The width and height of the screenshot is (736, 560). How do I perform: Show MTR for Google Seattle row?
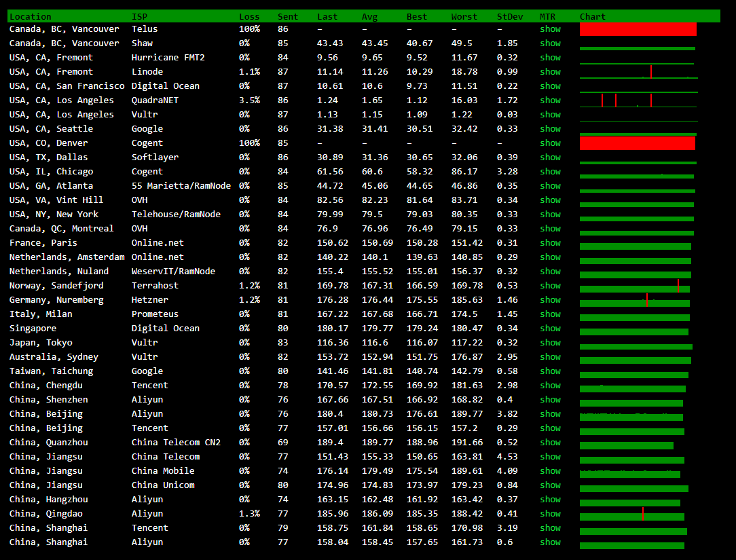tap(550, 128)
